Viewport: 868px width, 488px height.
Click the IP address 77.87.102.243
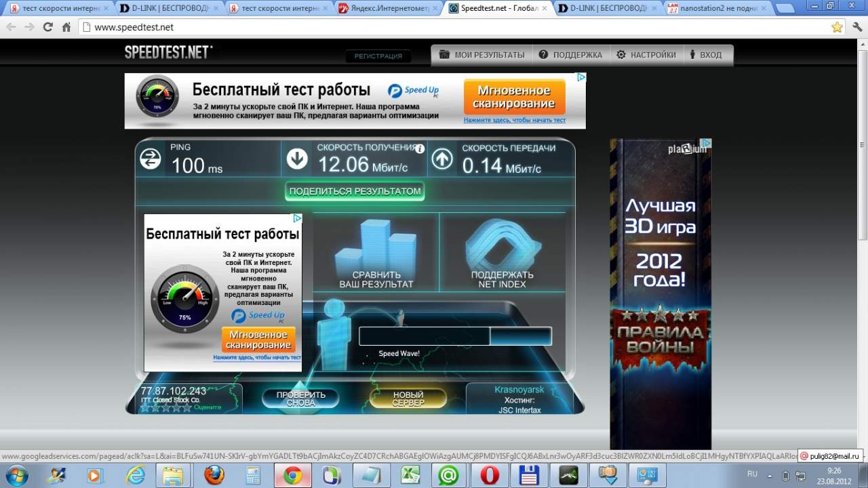tap(174, 391)
